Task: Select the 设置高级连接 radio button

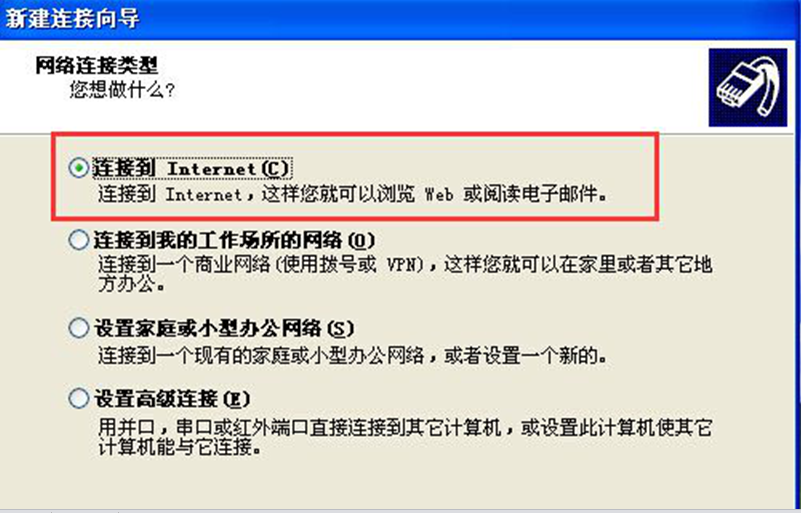Action: tap(79, 399)
